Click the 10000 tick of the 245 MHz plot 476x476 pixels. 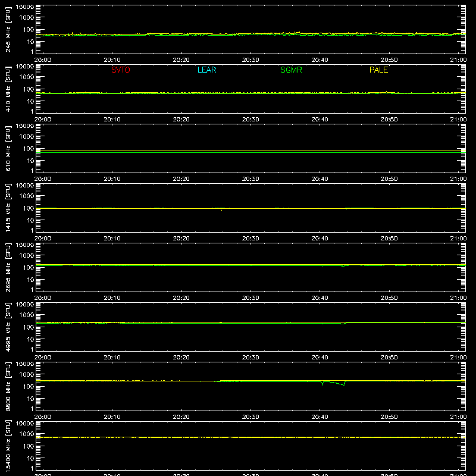pyautogui.click(x=25, y=7)
